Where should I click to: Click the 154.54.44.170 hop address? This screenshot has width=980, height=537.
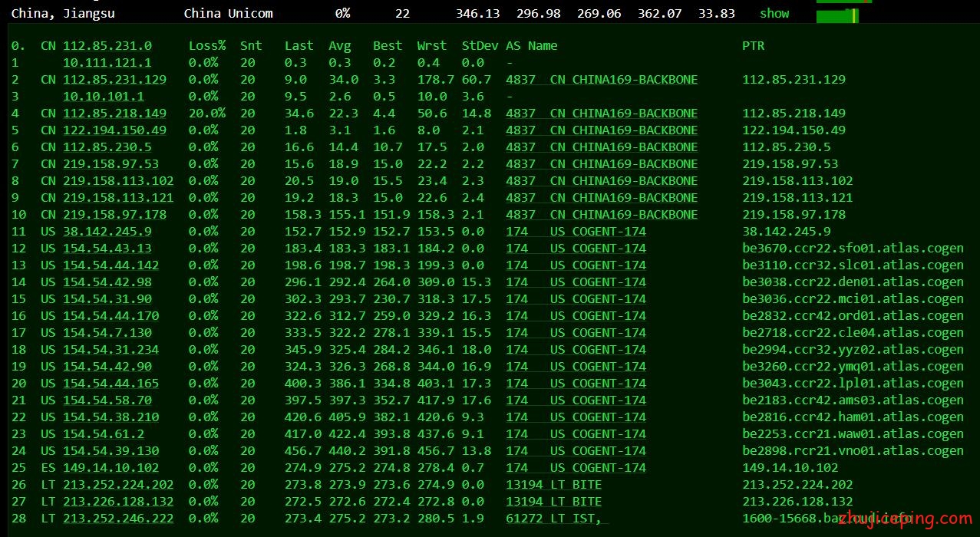point(111,316)
